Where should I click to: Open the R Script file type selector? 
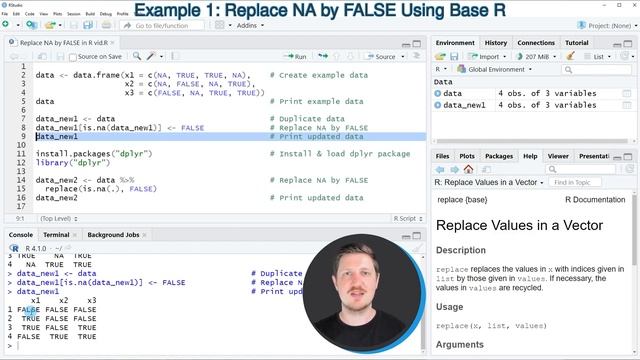click(x=408, y=219)
